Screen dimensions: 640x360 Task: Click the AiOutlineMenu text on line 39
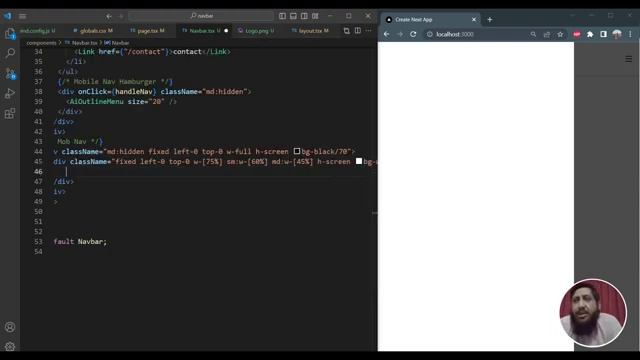pos(97,102)
